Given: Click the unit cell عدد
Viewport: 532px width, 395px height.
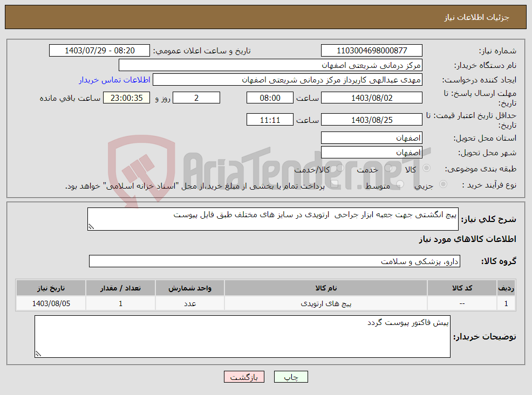Looking at the screenshot, I should (190, 303).
